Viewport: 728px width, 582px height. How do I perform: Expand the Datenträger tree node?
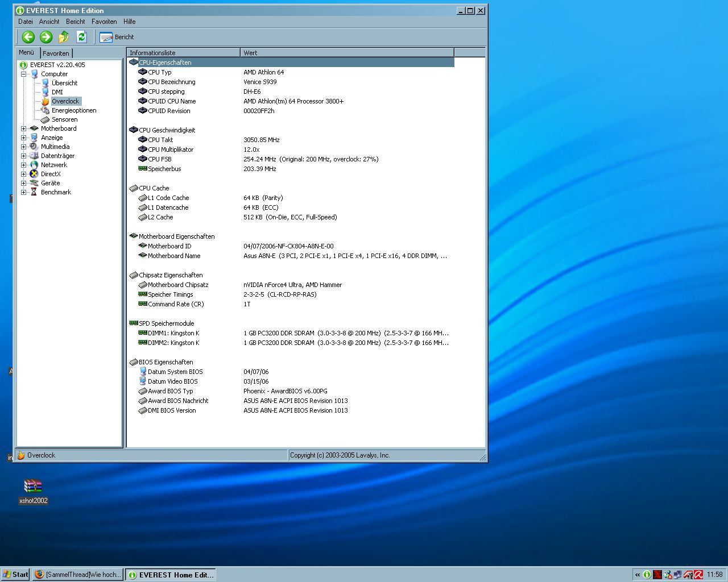tap(24, 156)
